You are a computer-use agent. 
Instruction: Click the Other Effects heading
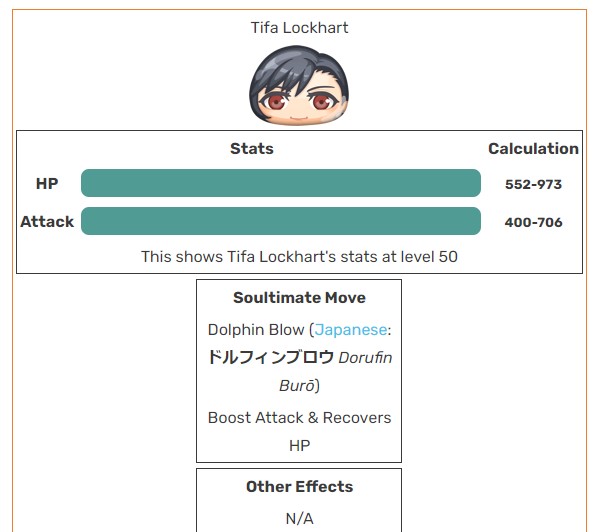click(x=299, y=487)
